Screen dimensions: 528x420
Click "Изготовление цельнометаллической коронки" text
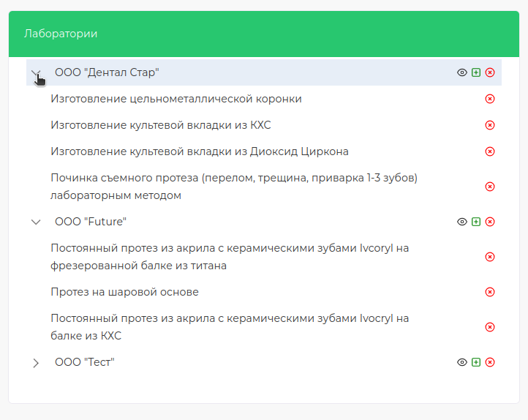point(176,99)
